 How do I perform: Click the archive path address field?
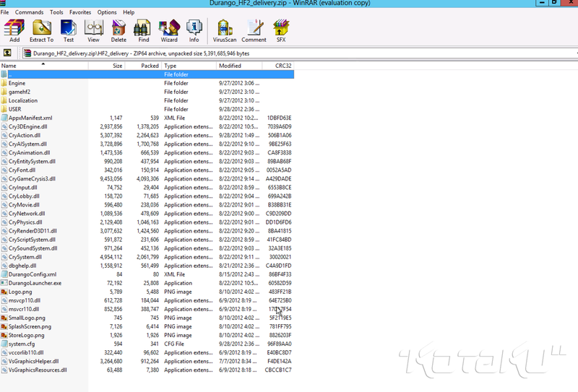[x=299, y=53]
